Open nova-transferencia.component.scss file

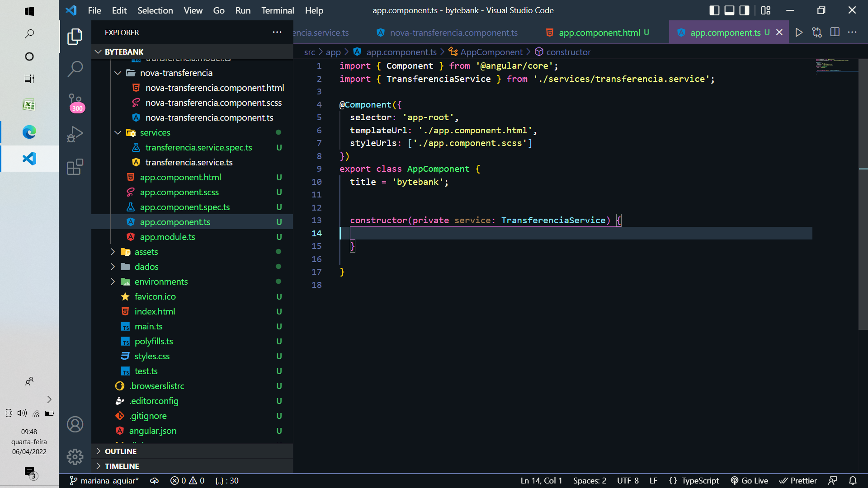(213, 103)
